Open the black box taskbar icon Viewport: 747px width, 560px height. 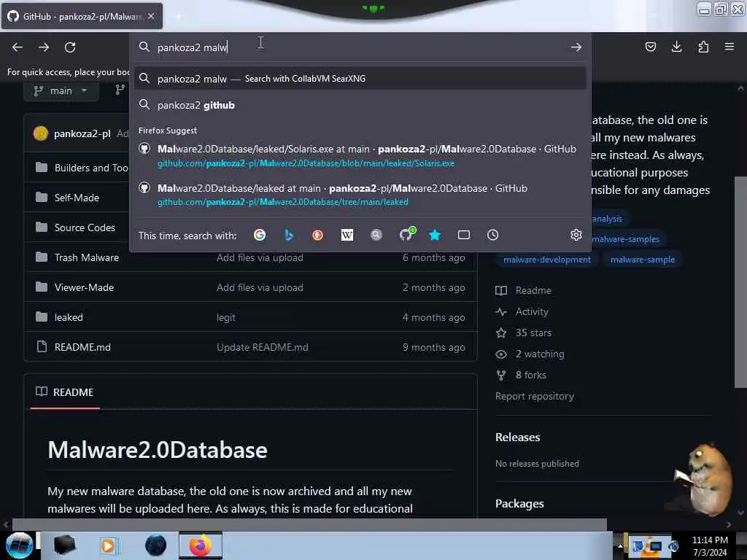coord(64,545)
